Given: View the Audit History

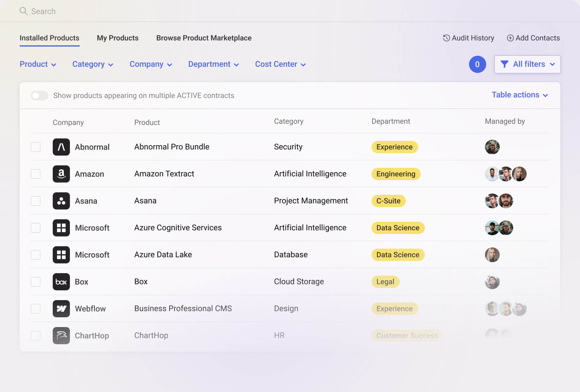Looking at the screenshot, I should [468, 38].
